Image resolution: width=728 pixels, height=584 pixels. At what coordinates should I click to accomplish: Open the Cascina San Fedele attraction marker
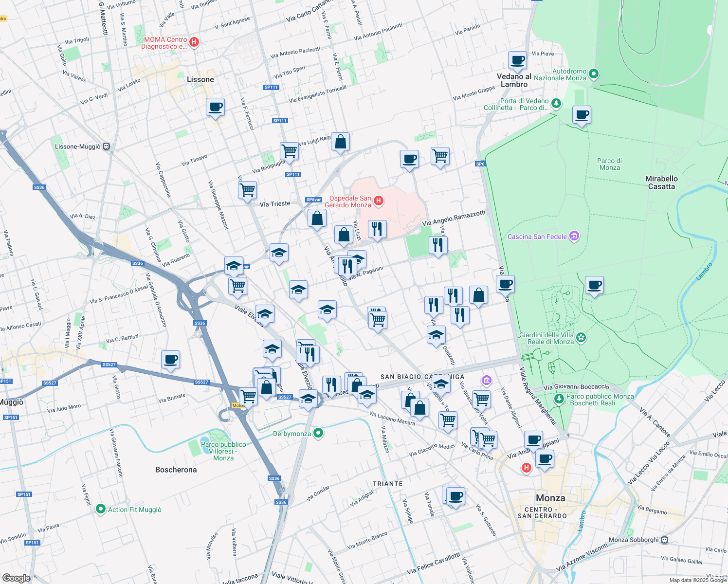point(575,236)
